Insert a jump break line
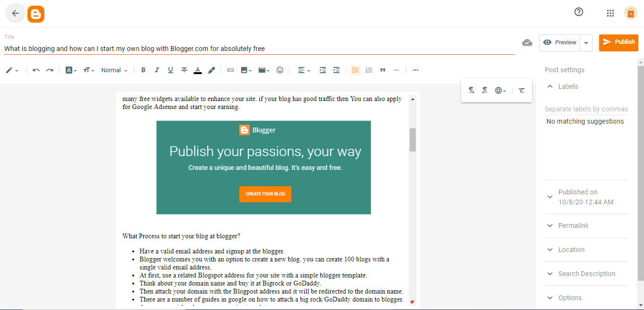Screen dimensions: 644x310 [396, 70]
